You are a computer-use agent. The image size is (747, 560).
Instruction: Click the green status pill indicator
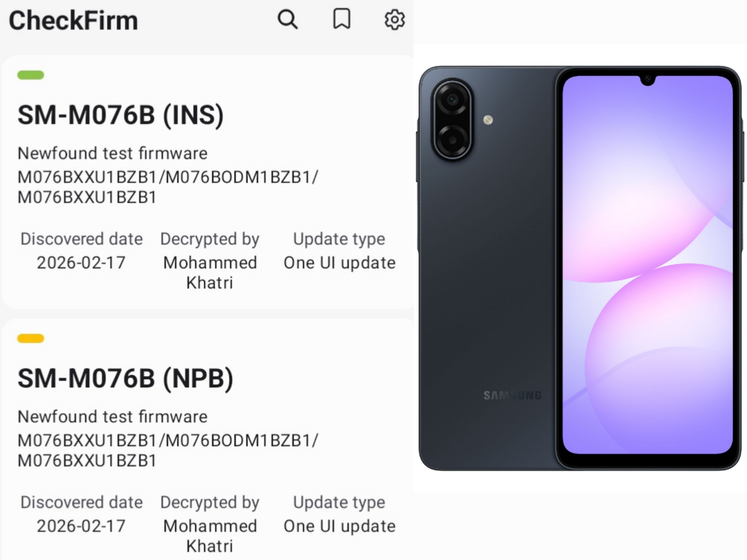[x=31, y=75]
